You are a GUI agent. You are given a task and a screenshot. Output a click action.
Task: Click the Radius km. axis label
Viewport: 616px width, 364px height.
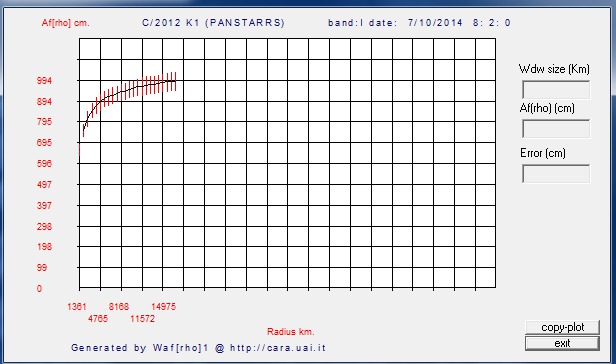pos(291,332)
